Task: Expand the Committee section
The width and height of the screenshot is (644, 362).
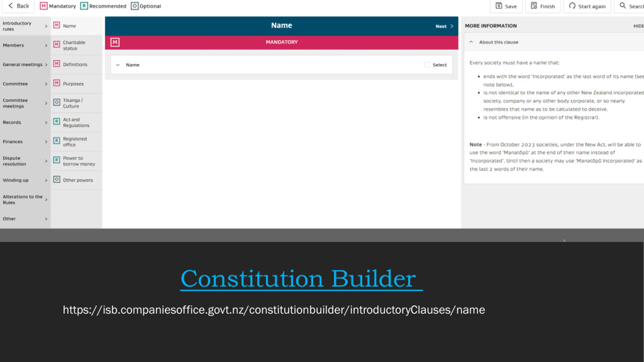Action: pyautogui.click(x=25, y=84)
